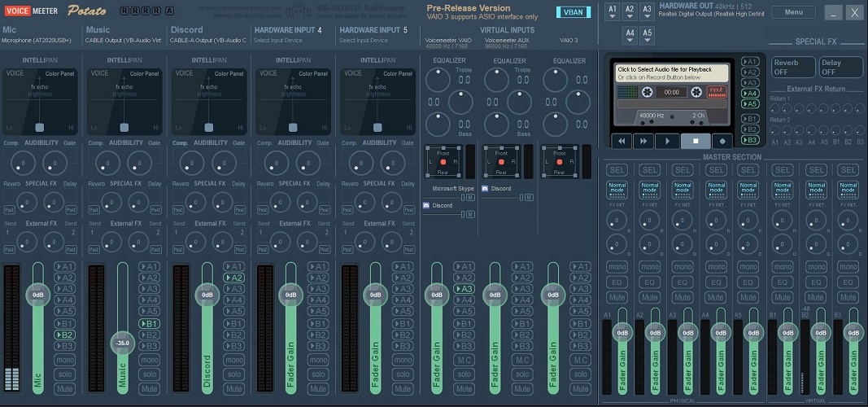Click the Mic External FX Send 1 knob
This screenshot has width=868, height=407.
(x=27, y=242)
